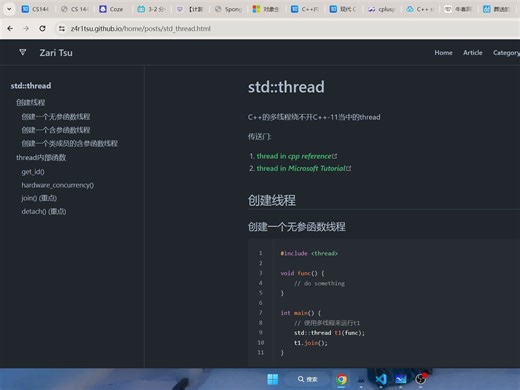The width and height of the screenshot is (520, 390).
Task: Open thread in cpp reference link
Action: [294, 156]
